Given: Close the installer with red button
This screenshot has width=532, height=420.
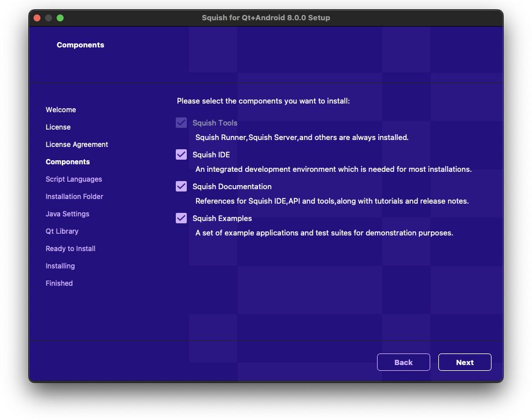Looking at the screenshot, I should [37, 18].
